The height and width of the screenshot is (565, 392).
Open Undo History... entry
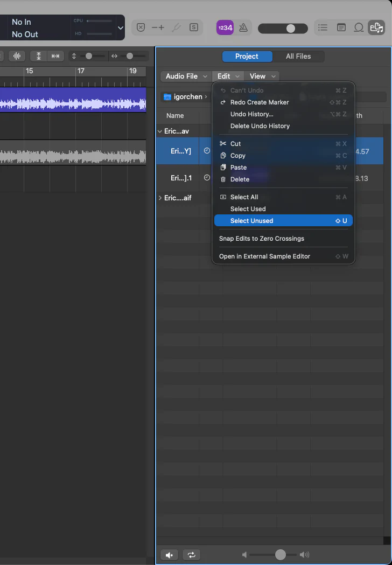click(x=283, y=114)
